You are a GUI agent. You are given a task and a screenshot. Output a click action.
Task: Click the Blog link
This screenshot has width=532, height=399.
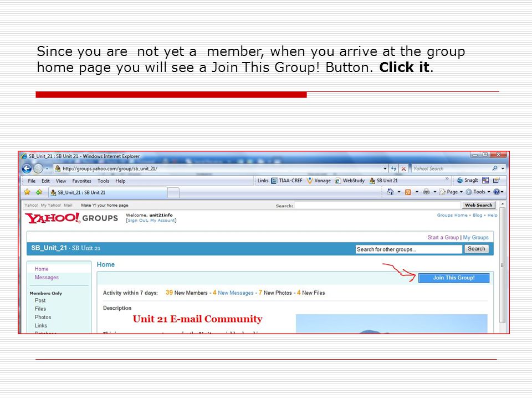[x=477, y=215]
